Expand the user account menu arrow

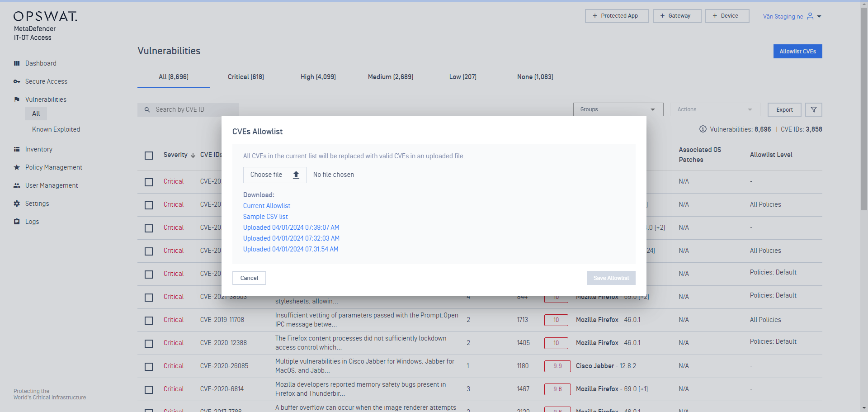click(819, 17)
